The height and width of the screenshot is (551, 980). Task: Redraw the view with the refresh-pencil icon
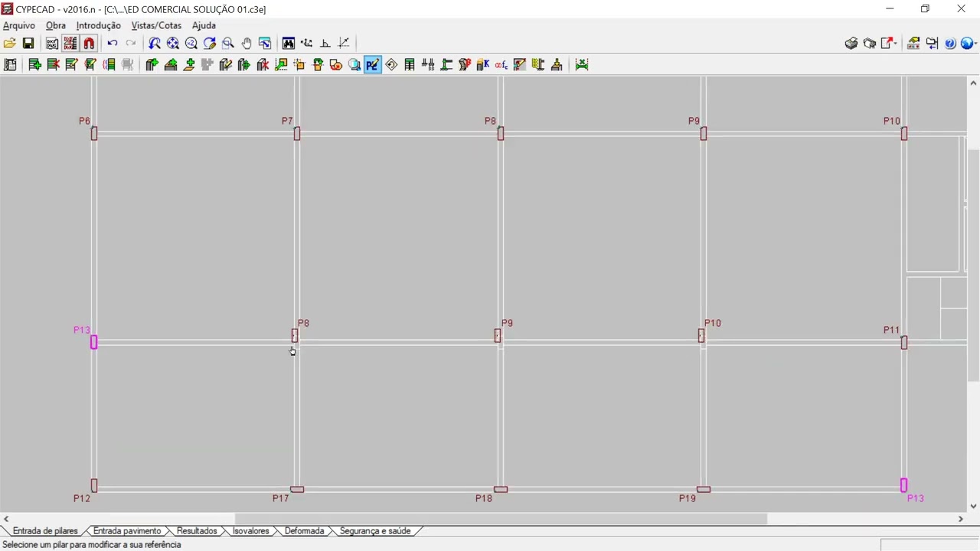click(210, 44)
